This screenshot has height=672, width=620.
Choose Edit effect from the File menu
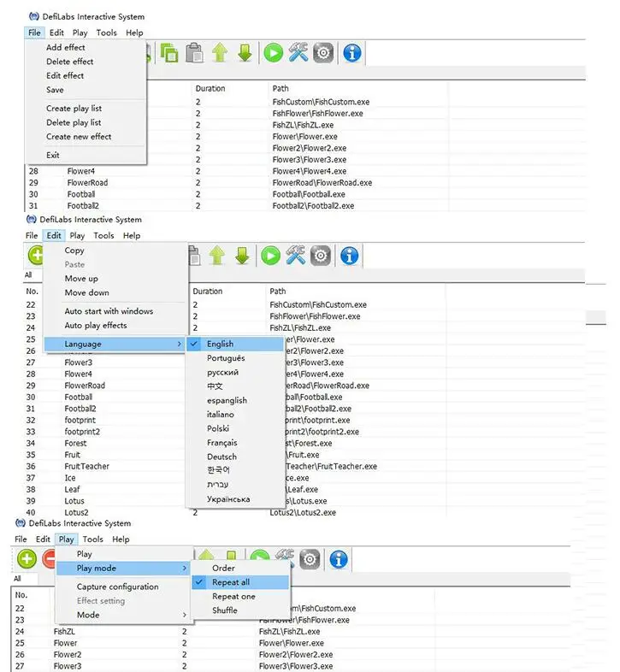(x=86, y=75)
